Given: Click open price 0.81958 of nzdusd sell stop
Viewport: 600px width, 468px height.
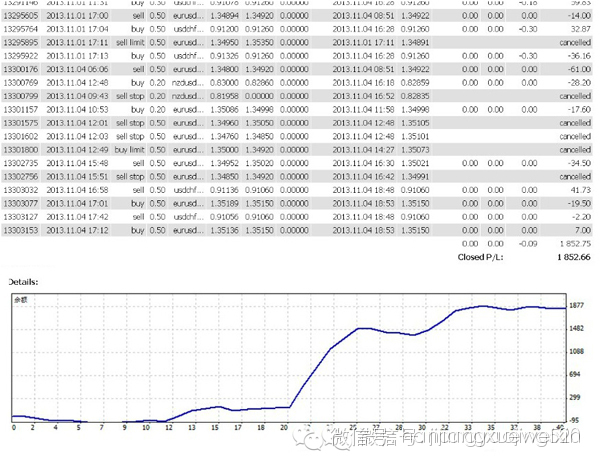Looking at the screenshot, I should tap(224, 96).
